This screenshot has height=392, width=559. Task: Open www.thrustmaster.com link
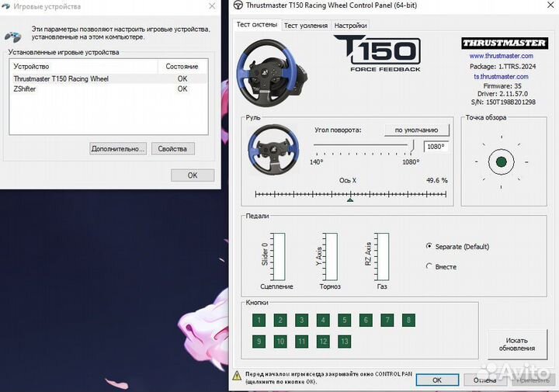(x=502, y=56)
